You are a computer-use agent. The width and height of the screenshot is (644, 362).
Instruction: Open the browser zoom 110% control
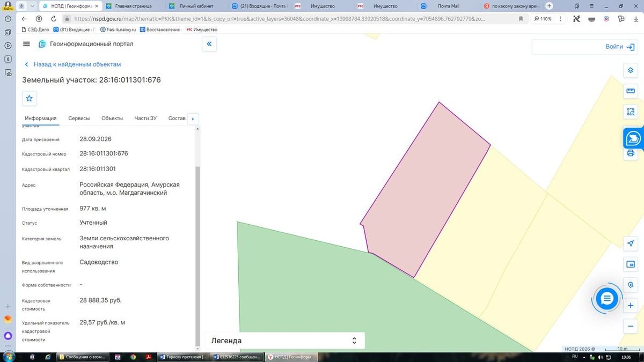(x=543, y=19)
